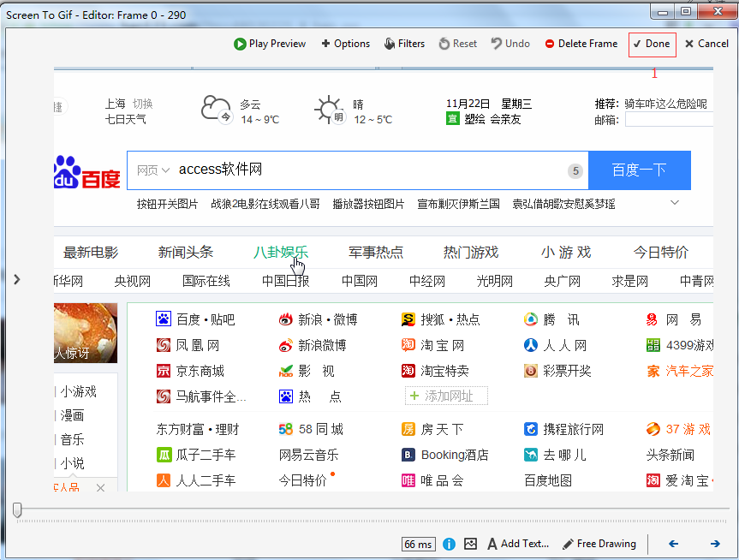
Task: Click the 房天下 orange icon
Action: pos(408,429)
